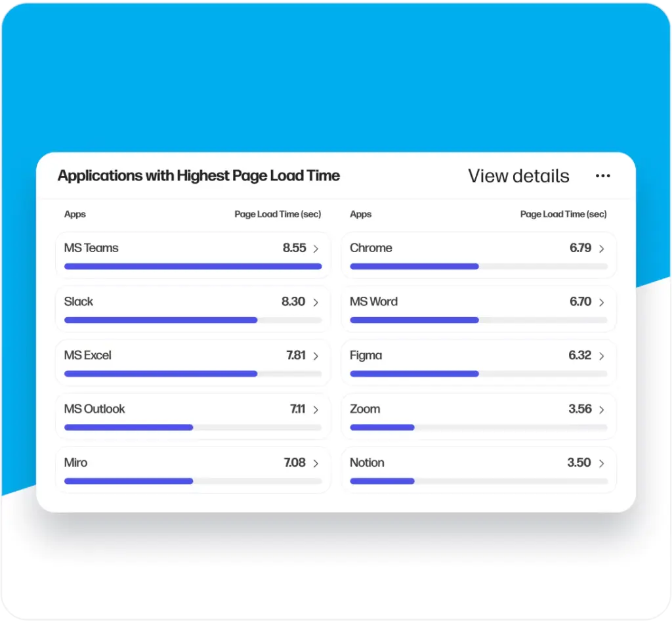The image size is (672, 623).
Task: Click the 6.32 load time value
Action: point(580,355)
